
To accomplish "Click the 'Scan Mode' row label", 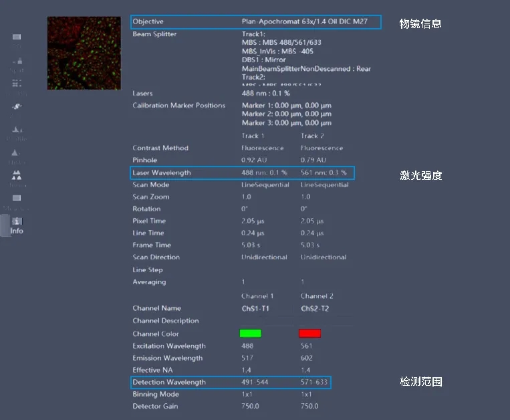I will pyautogui.click(x=150, y=185).
